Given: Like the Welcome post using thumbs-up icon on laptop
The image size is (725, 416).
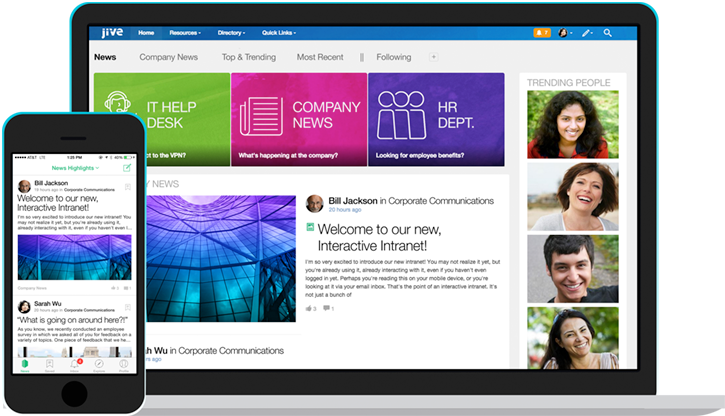Looking at the screenshot, I should 311,308.
